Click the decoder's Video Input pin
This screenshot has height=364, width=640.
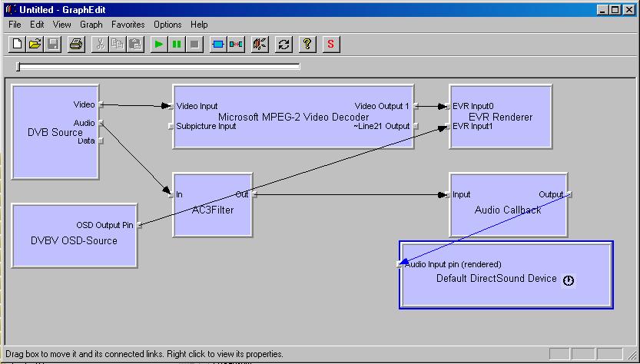[x=171, y=107]
